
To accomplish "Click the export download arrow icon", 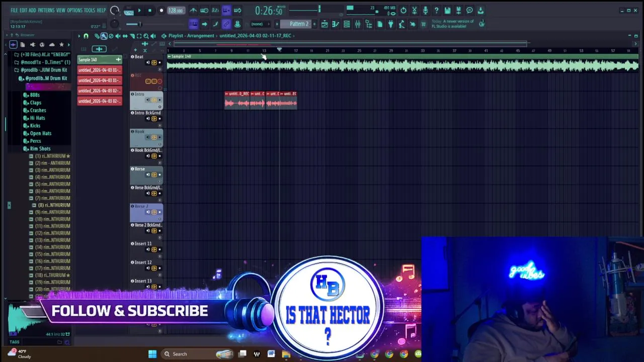I will (480, 10).
